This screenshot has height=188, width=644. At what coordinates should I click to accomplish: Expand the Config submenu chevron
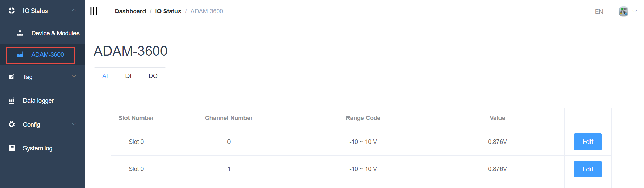tap(74, 124)
